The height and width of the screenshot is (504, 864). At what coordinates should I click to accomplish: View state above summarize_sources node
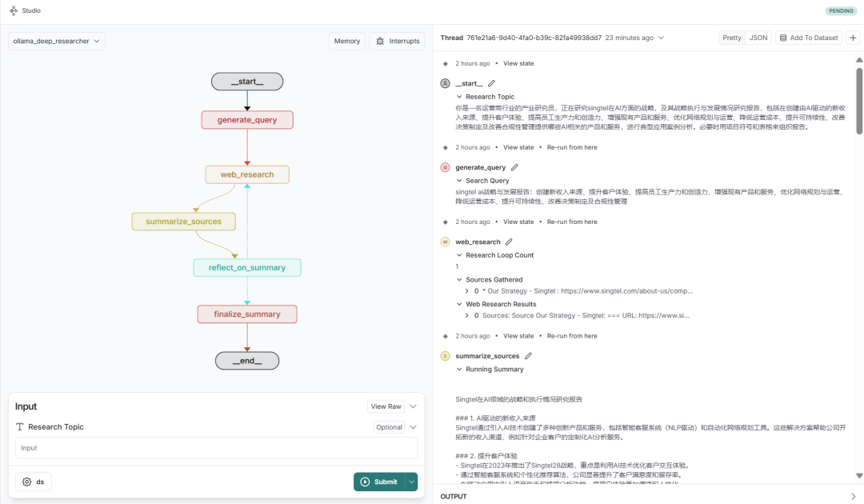tap(518, 335)
